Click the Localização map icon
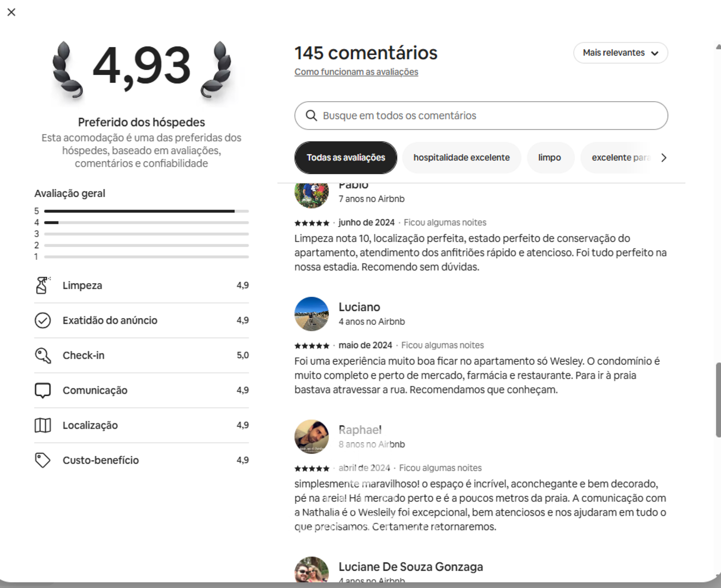The image size is (721, 588). point(43,425)
